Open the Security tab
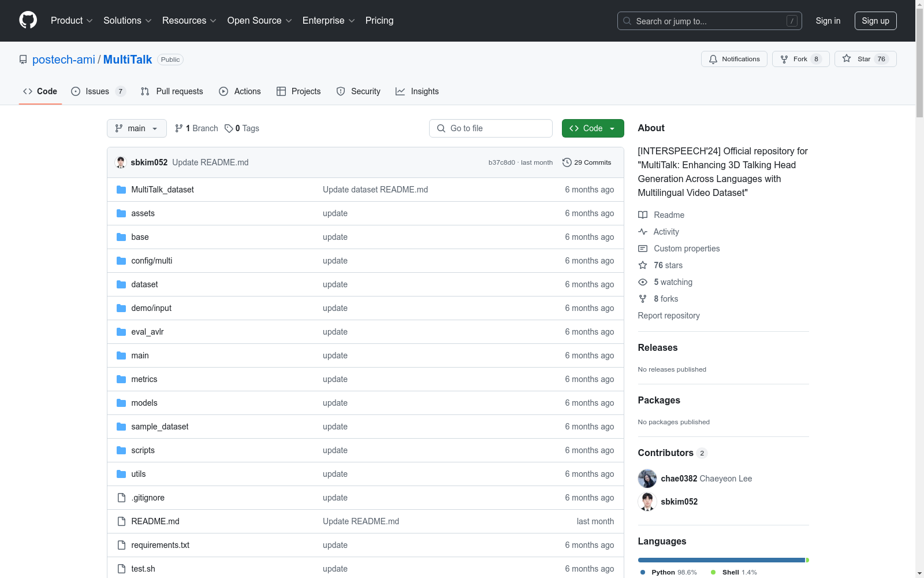 click(x=359, y=91)
